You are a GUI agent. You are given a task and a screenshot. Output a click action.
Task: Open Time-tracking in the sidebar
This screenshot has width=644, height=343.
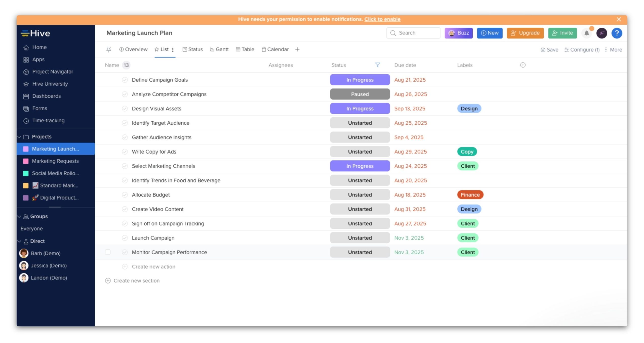48,121
